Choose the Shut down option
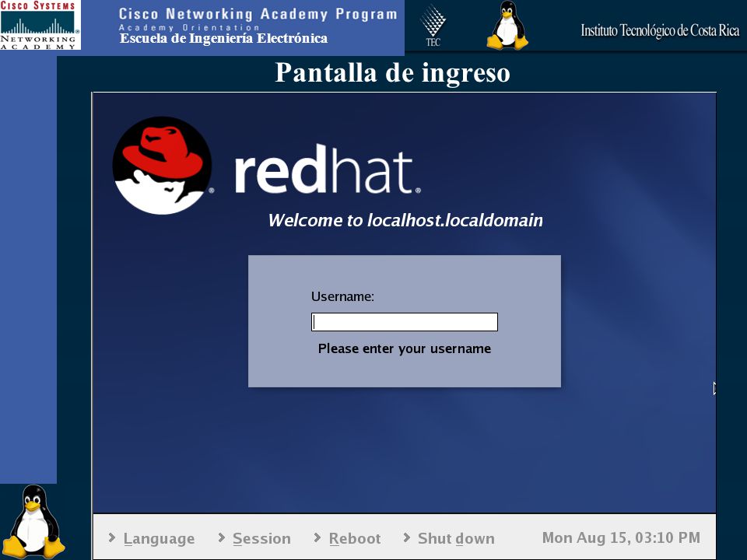The image size is (747, 560). pyautogui.click(x=456, y=538)
